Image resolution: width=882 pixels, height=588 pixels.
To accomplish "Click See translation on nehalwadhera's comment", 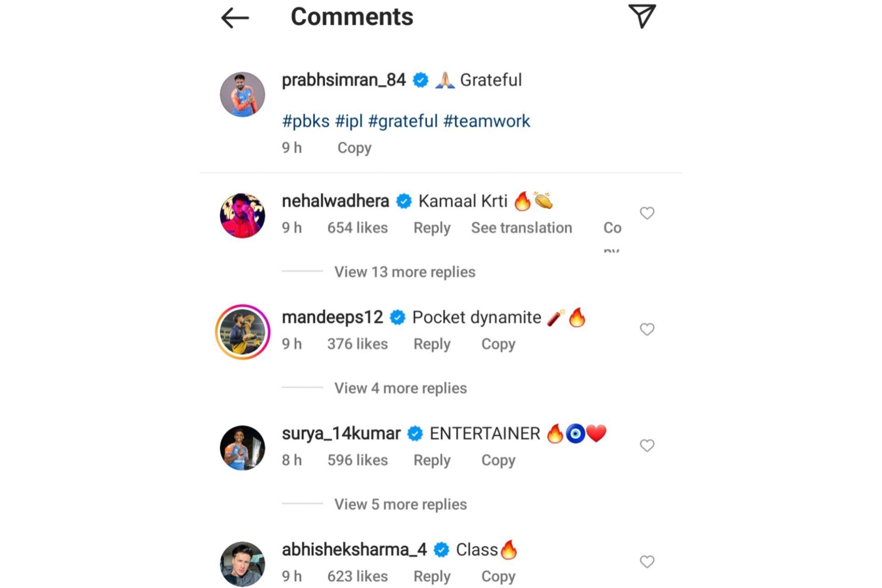I will coord(521,227).
